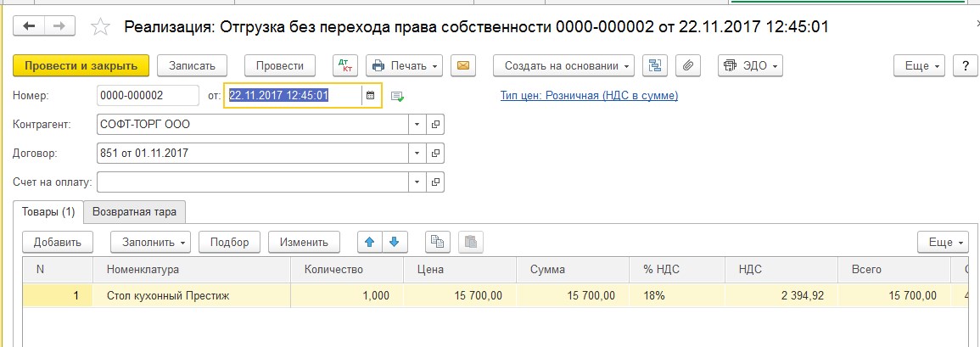Open calendar picker for date field
The height and width of the screenshot is (347, 980).
tap(371, 96)
